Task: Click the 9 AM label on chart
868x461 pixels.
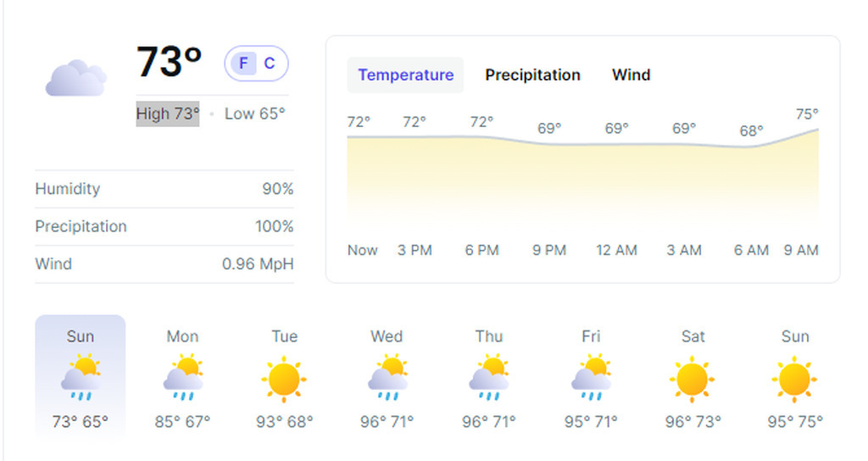Action: (x=801, y=250)
